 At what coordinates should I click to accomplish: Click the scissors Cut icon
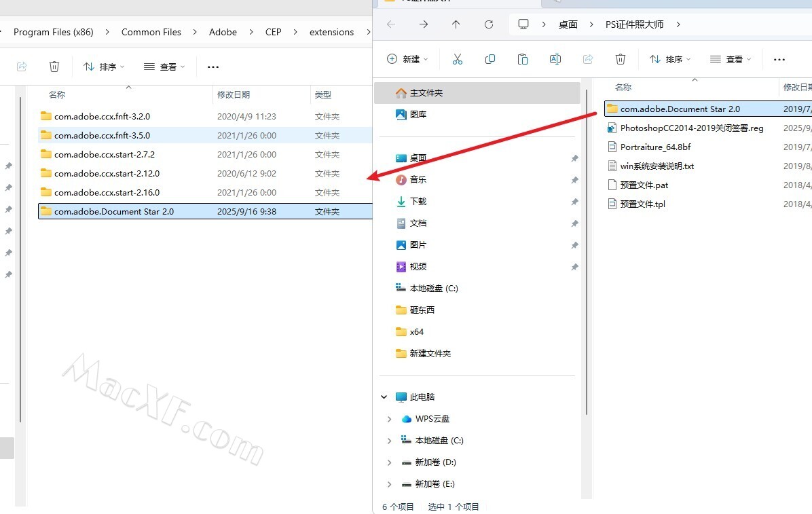coord(458,59)
